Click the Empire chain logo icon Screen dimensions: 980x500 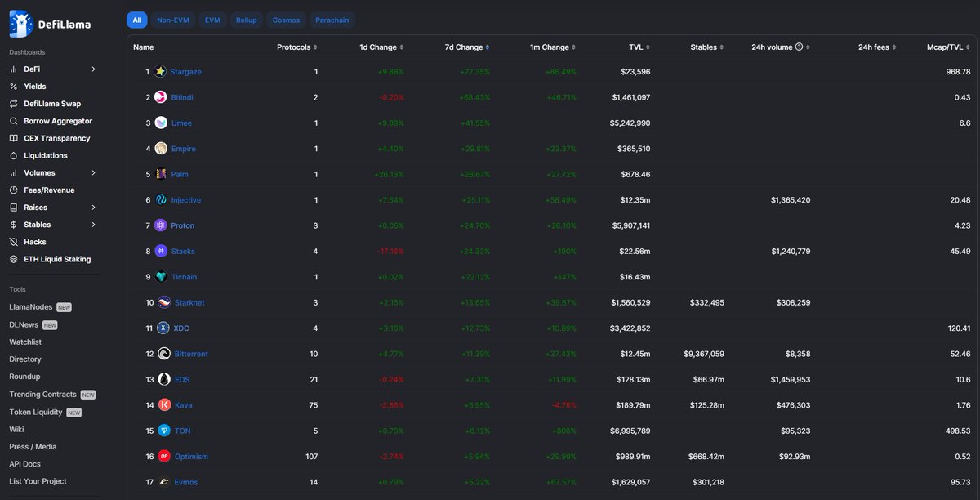click(x=160, y=149)
